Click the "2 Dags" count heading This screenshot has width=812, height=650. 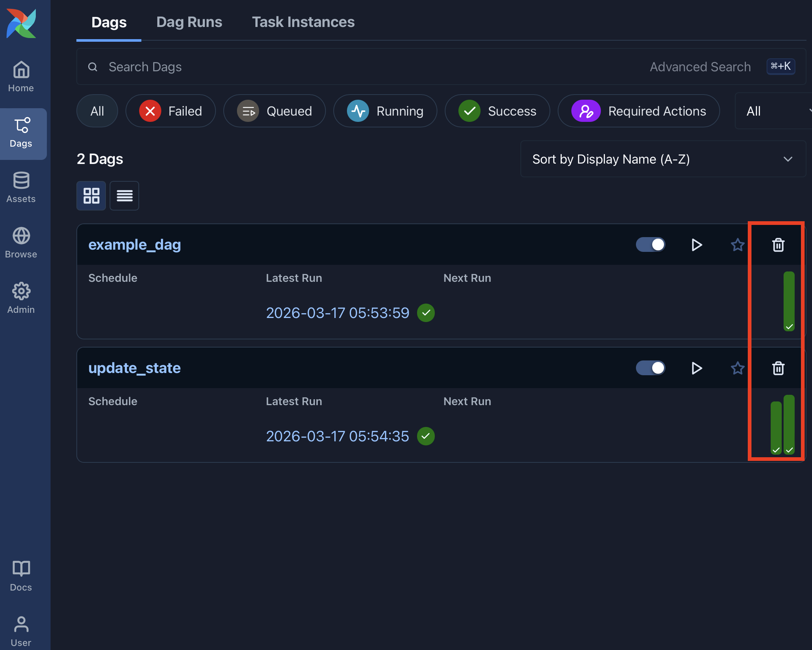coord(100,159)
